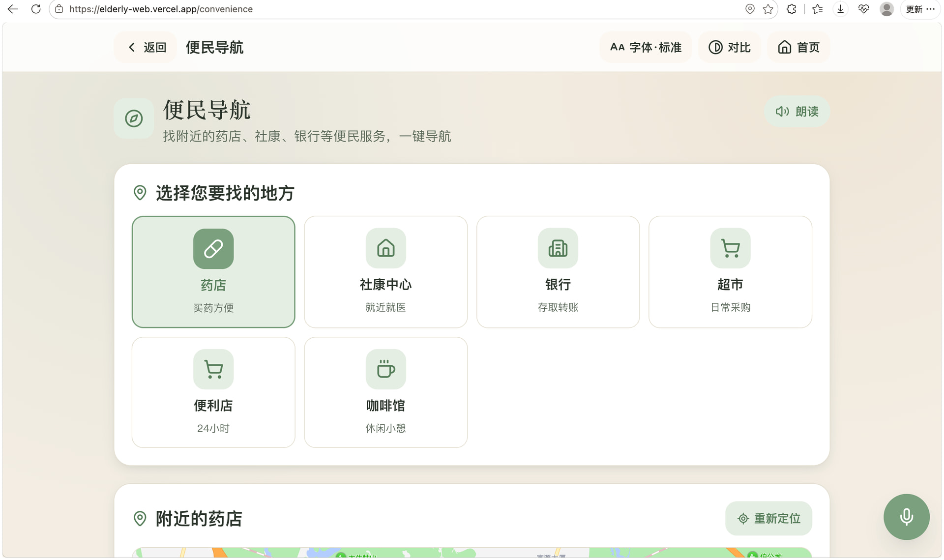Viewport: 944px width, 560px height.
Task: Select the 银行 building icon
Action: point(558,248)
